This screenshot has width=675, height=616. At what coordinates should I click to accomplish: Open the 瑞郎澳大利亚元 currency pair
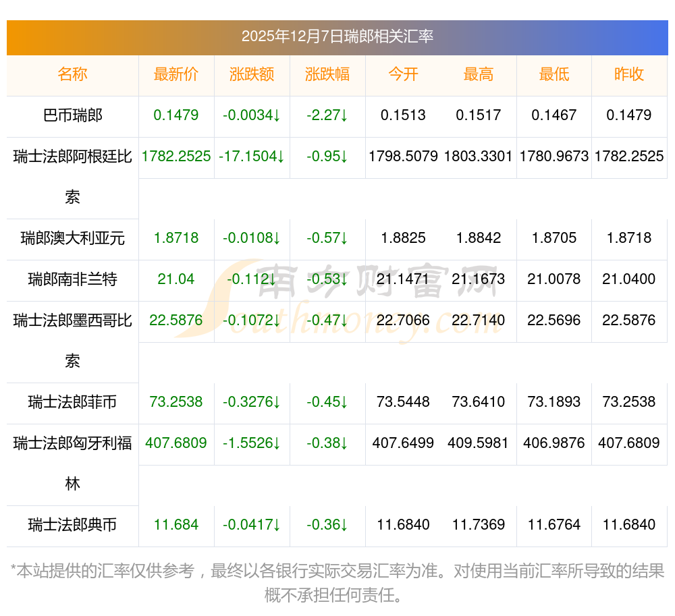pos(72,238)
